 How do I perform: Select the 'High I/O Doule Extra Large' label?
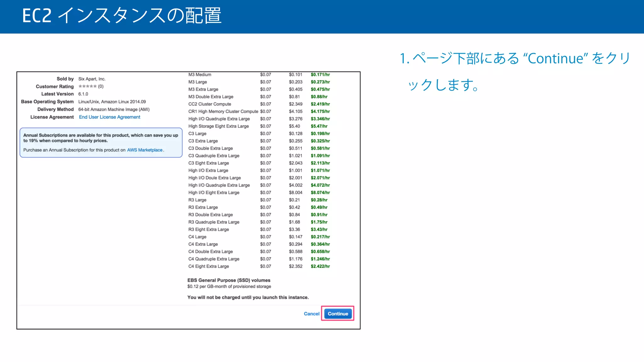tap(214, 178)
